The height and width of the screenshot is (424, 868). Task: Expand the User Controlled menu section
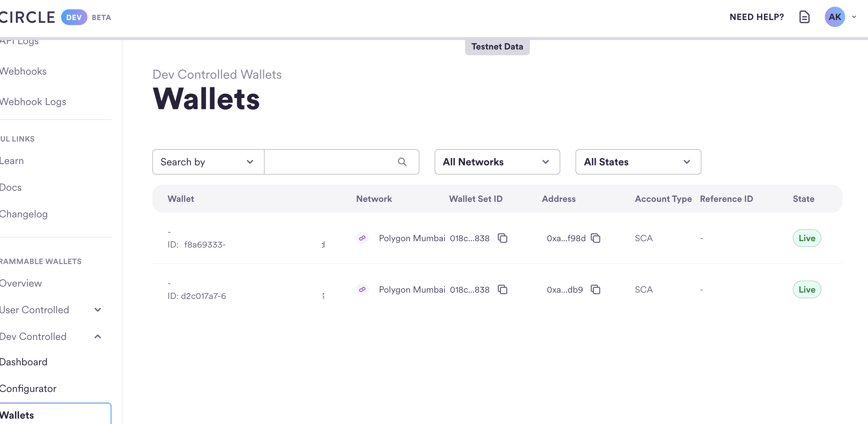point(98,310)
